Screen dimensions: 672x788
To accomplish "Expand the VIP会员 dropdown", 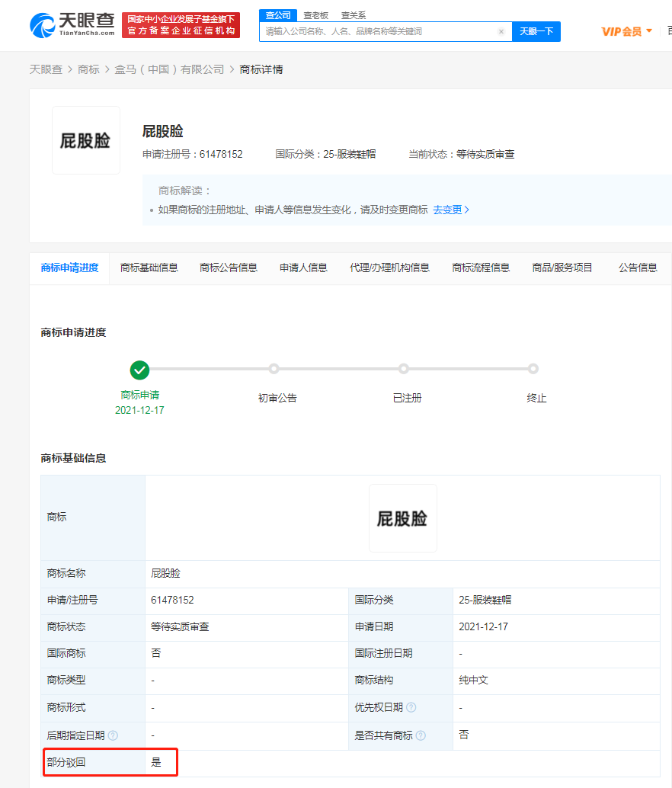I will (x=627, y=32).
